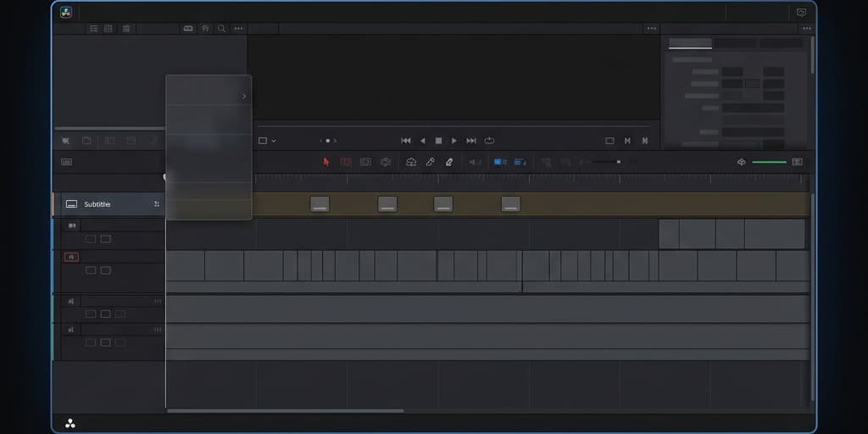This screenshot has width=868, height=434.
Task: Click the timeline vertical scrollbar
Action: [812, 297]
